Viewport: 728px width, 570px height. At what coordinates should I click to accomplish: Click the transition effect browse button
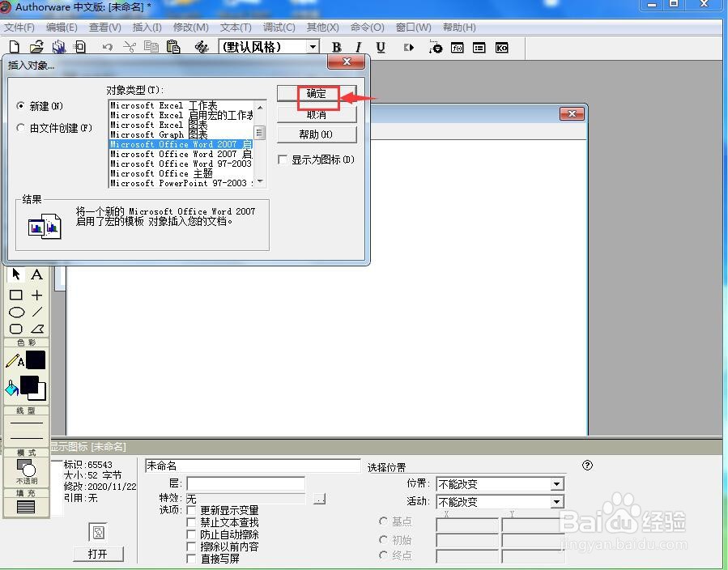(x=319, y=499)
